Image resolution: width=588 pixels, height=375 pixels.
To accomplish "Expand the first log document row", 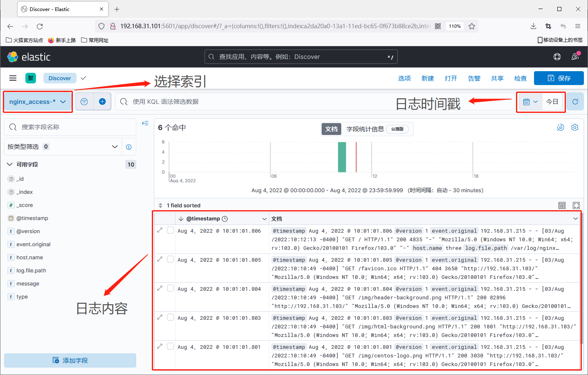I will point(160,230).
